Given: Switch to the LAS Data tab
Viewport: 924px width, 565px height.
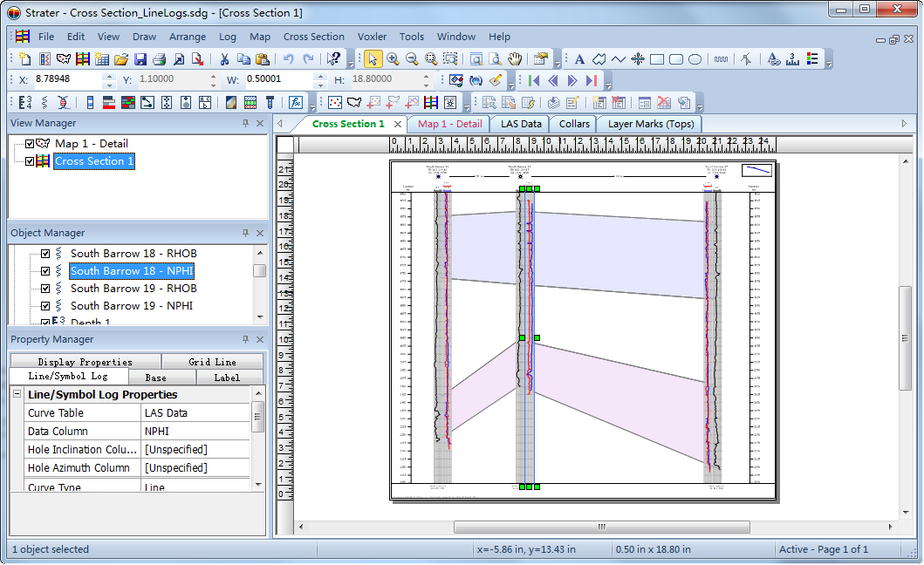Looking at the screenshot, I should [521, 124].
